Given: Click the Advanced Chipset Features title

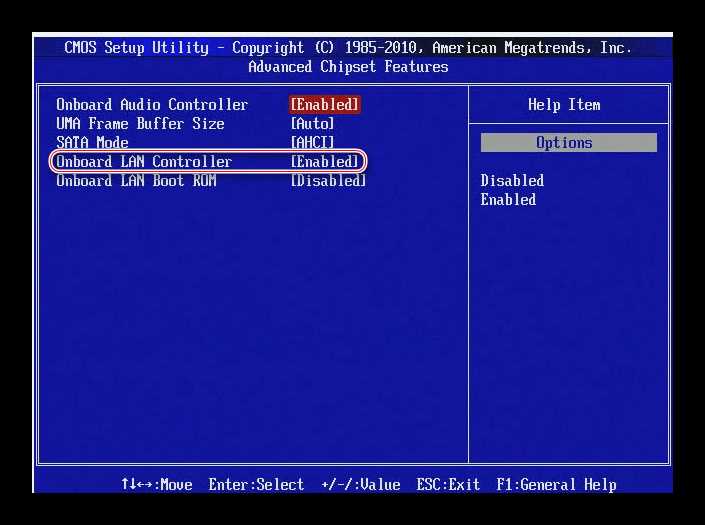Looking at the screenshot, I should click(348, 67).
